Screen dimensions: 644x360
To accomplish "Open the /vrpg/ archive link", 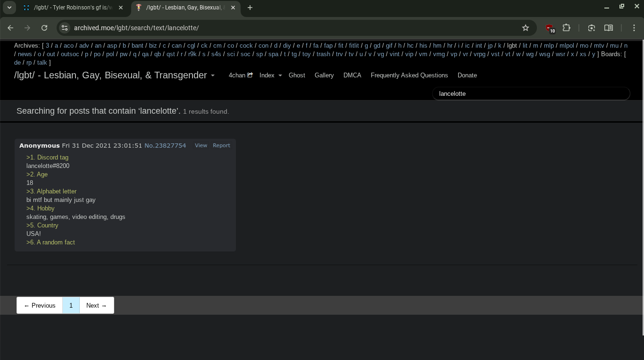I will coord(479,54).
